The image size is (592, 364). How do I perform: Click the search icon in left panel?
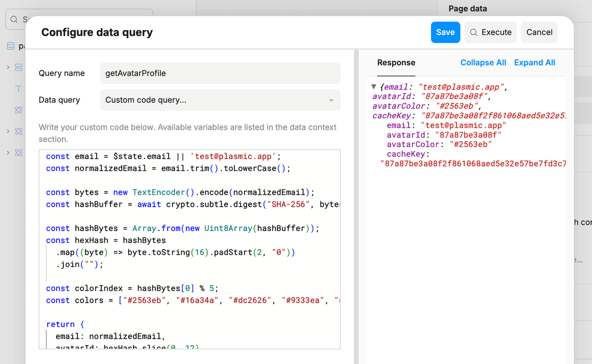pyautogui.click(x=14, y=19)
